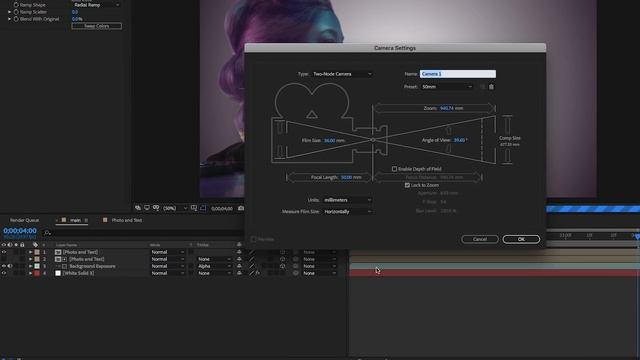Click the lock column header icon

coord(22,245)
